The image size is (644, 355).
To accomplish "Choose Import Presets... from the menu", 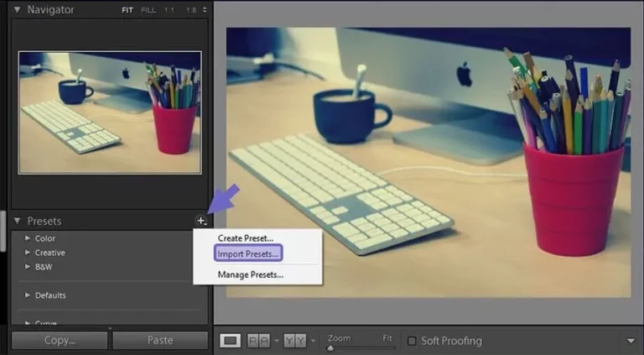I will (x=248, y=253).
